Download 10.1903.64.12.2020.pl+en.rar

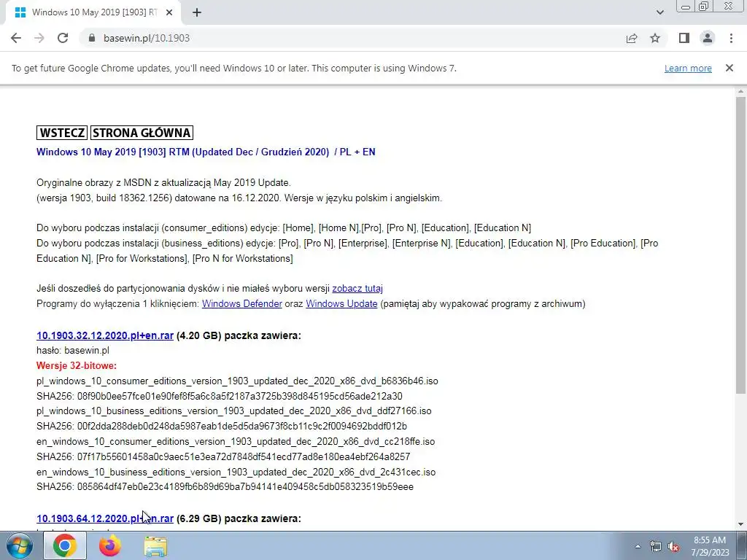pos(105,518)
